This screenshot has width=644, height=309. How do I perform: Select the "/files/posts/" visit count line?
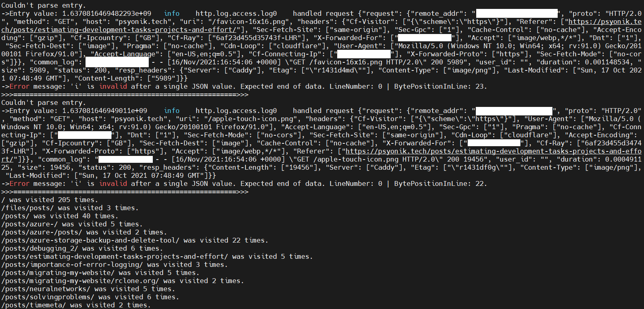coord(70,208)
